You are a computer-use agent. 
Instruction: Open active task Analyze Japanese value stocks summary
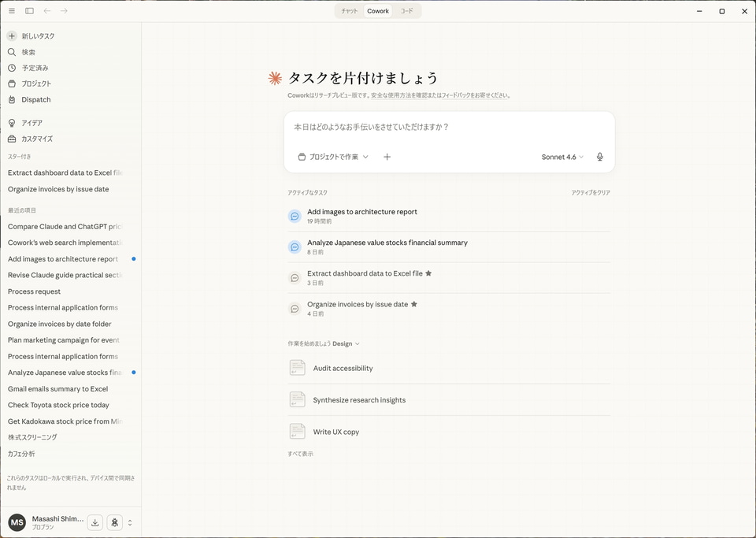(449, 247)
